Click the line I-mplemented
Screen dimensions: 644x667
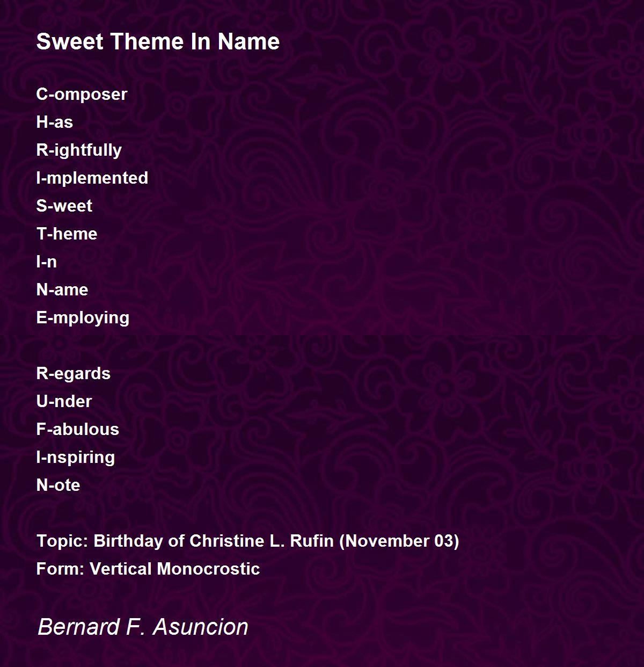92,178
